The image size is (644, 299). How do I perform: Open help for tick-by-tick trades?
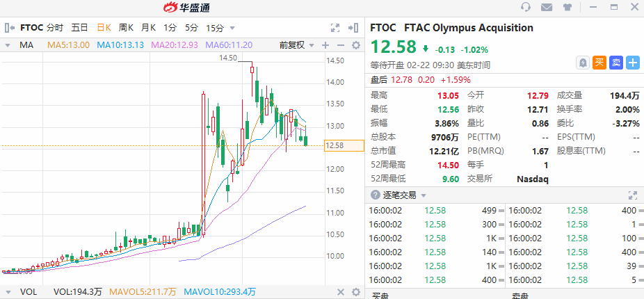tap(375, 195)
